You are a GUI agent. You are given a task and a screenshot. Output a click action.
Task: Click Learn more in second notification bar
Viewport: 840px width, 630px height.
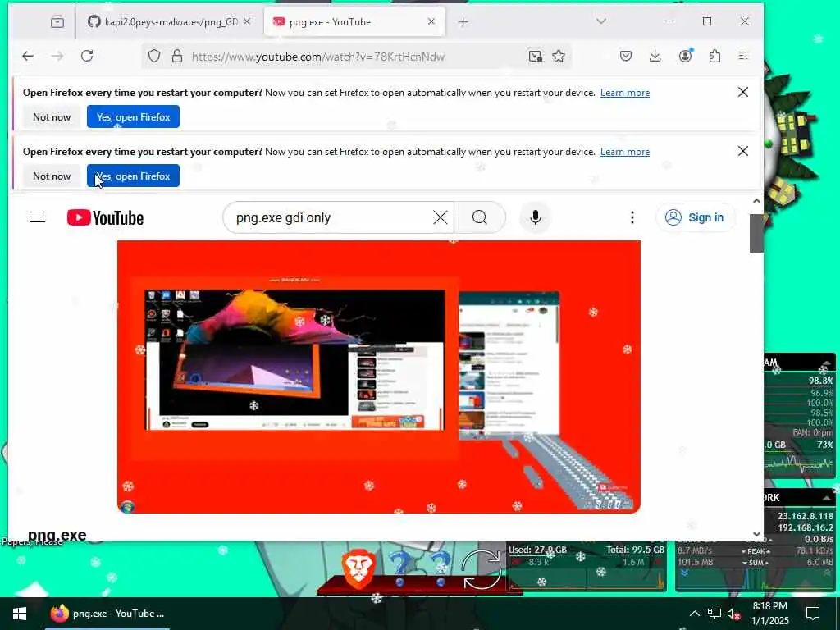point(624,152)
